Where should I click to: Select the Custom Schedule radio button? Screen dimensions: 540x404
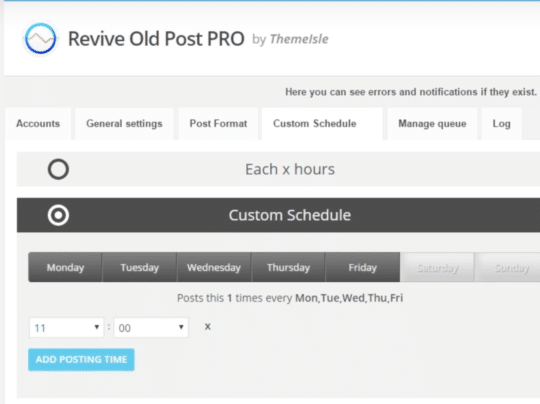pos(58,215)
